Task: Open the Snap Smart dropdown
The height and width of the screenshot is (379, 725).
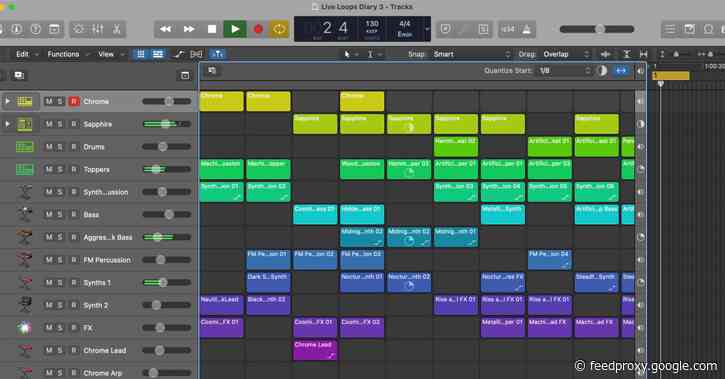Action: (x=471, y=54)
